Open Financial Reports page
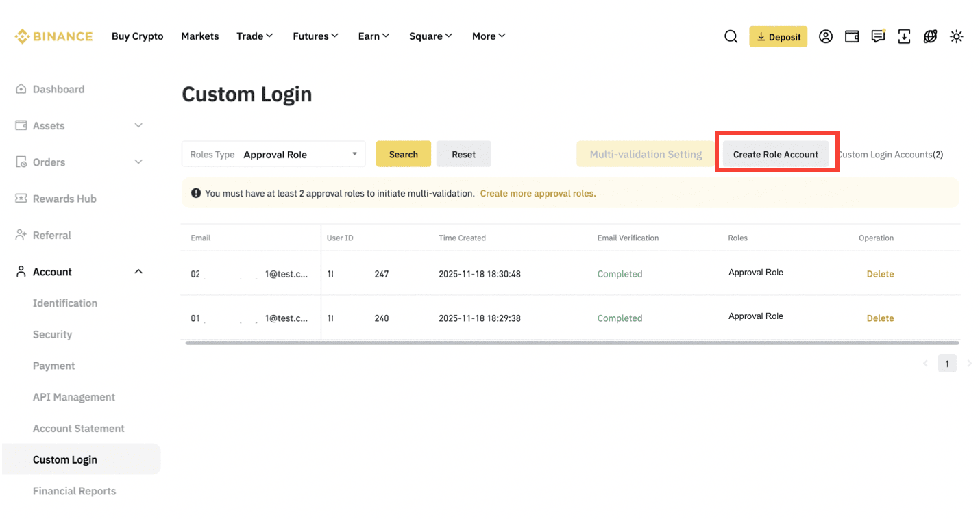980x519 pixels. coord(74,491)
